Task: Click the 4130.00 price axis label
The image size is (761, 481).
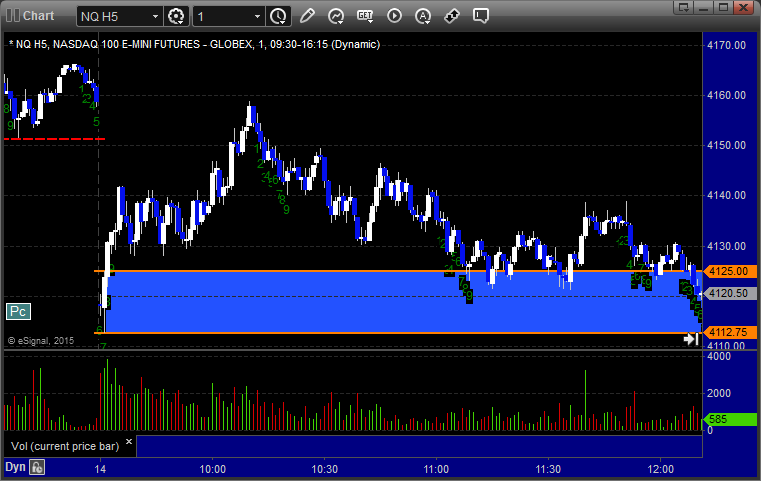Action: (x=726, y=246)
